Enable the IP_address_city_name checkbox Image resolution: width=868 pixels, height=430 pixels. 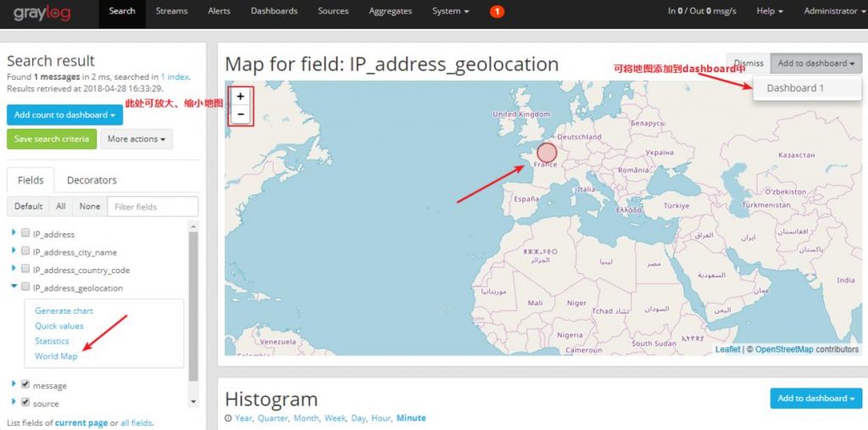pos(25,251)
